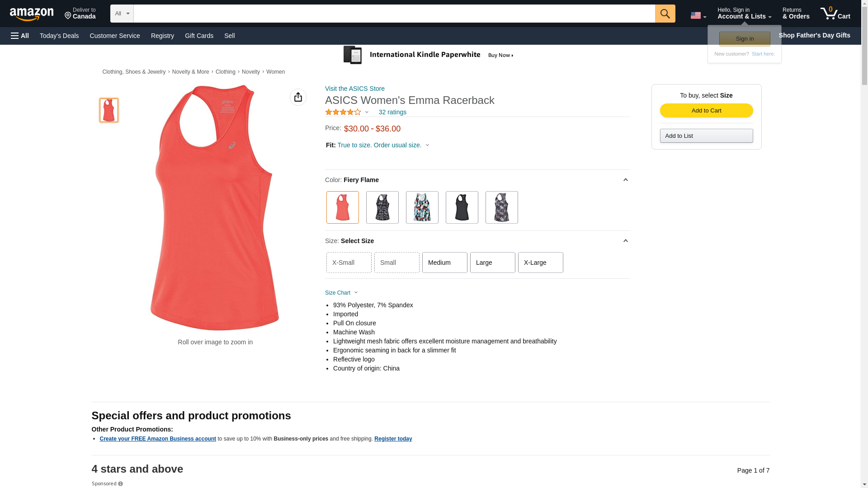Select size Medium
This screenshot has width=868, height=488.
pyautogui.click(x=444, y=263)
